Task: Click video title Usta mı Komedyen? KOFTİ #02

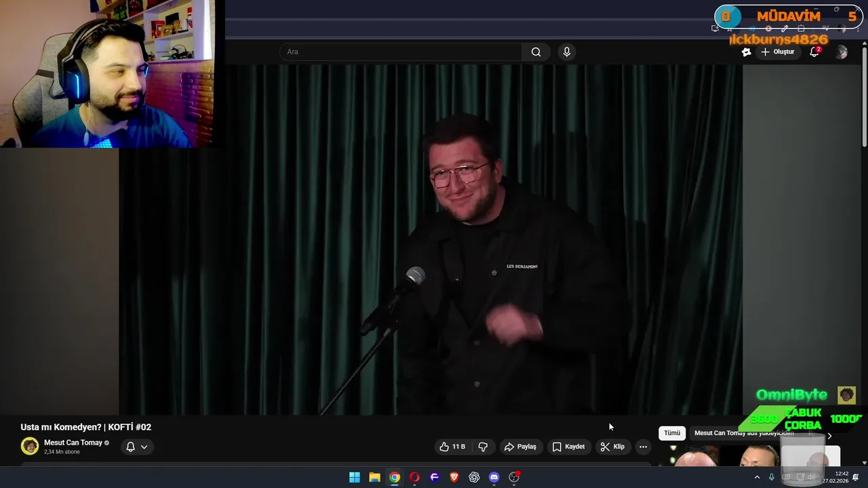Action: coord(86,427)
